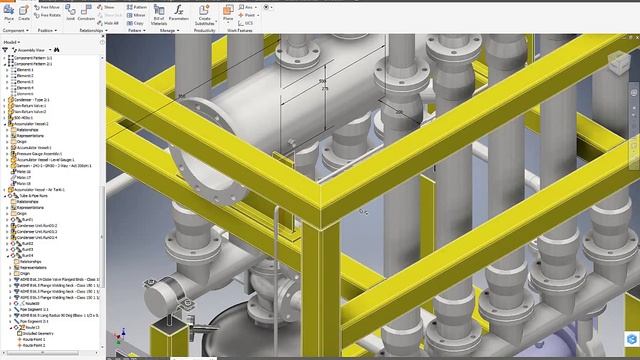640x360 pixels.
Task: Collapse the Run04 node
Action: click(x=7, y=256)
